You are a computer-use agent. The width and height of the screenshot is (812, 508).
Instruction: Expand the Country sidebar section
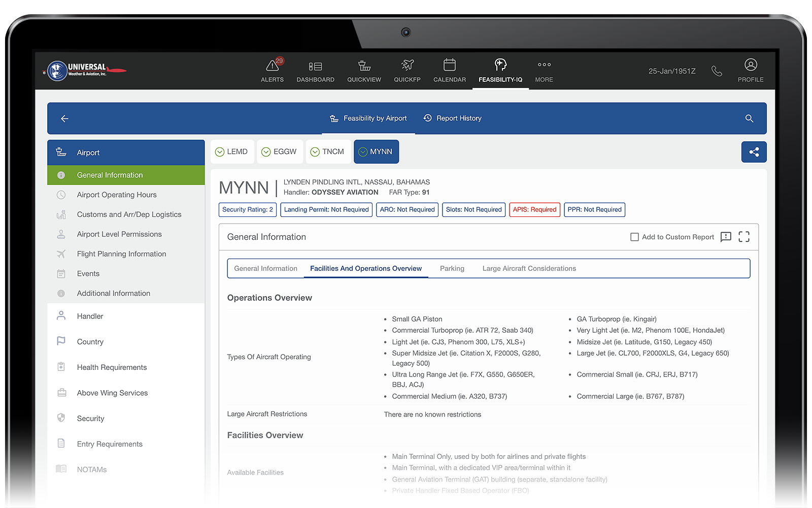pos(90,342)
